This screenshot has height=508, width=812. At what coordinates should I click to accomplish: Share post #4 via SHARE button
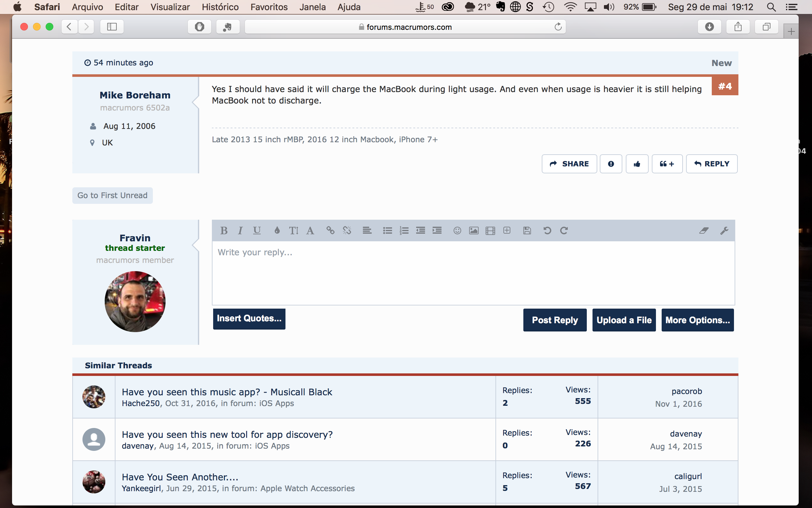569,164
